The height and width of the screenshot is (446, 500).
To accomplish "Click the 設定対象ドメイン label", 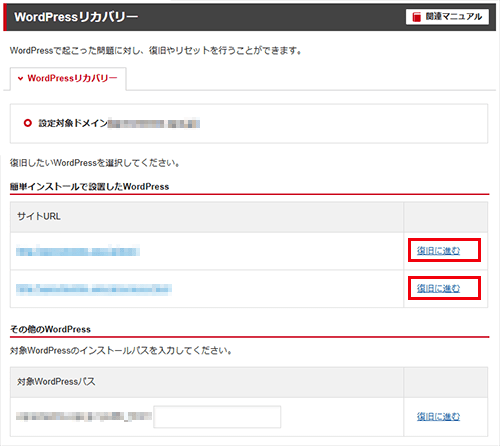I will coord(73,123).
